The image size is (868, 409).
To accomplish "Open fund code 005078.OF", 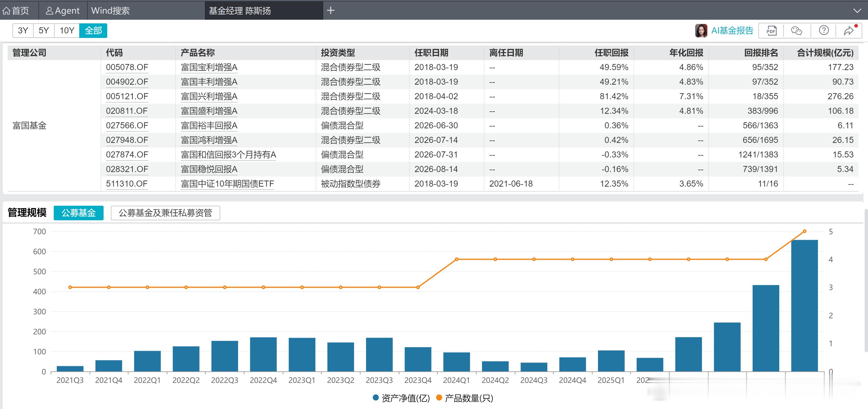I will click(127, 67).
